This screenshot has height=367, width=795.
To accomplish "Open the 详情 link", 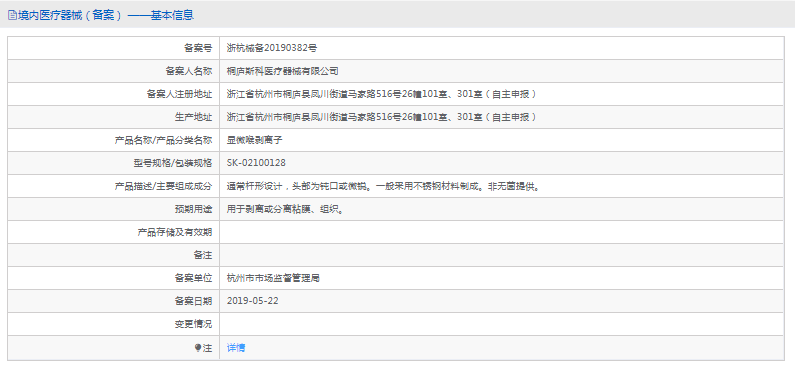I will point(236,348).
